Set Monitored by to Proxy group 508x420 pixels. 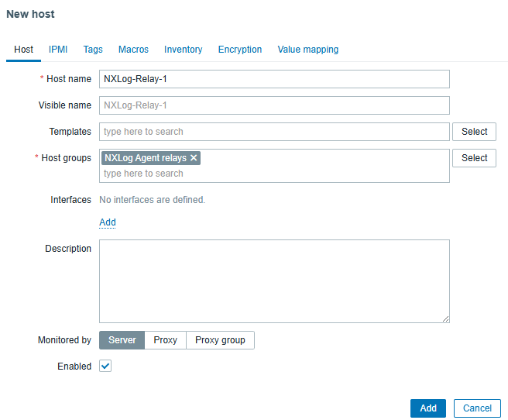(x=220, y=340)
